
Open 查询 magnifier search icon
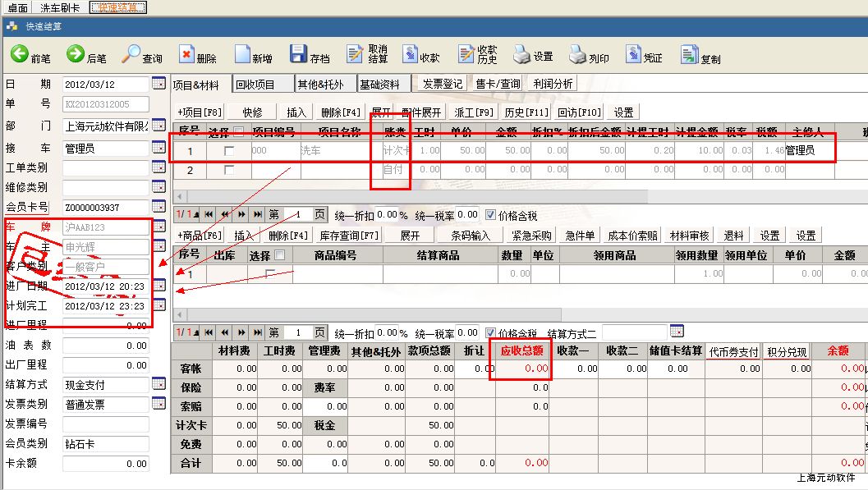pos(131,55)
